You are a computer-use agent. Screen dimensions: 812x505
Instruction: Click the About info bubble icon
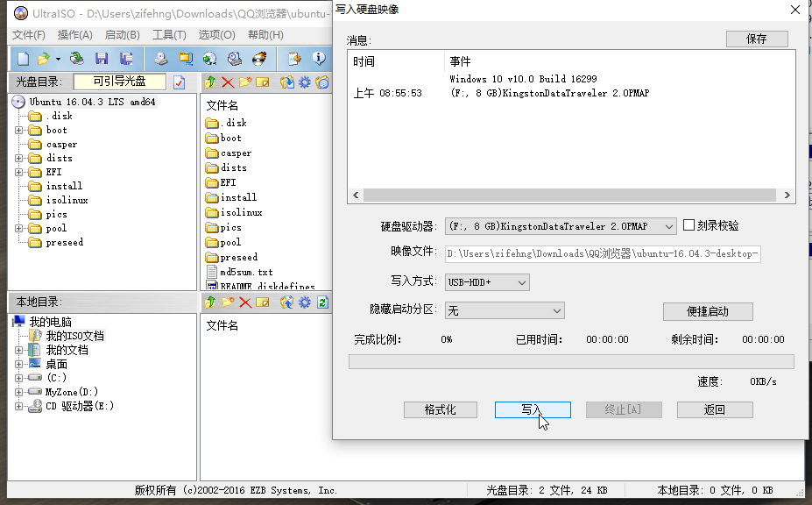tap(319, 59)
